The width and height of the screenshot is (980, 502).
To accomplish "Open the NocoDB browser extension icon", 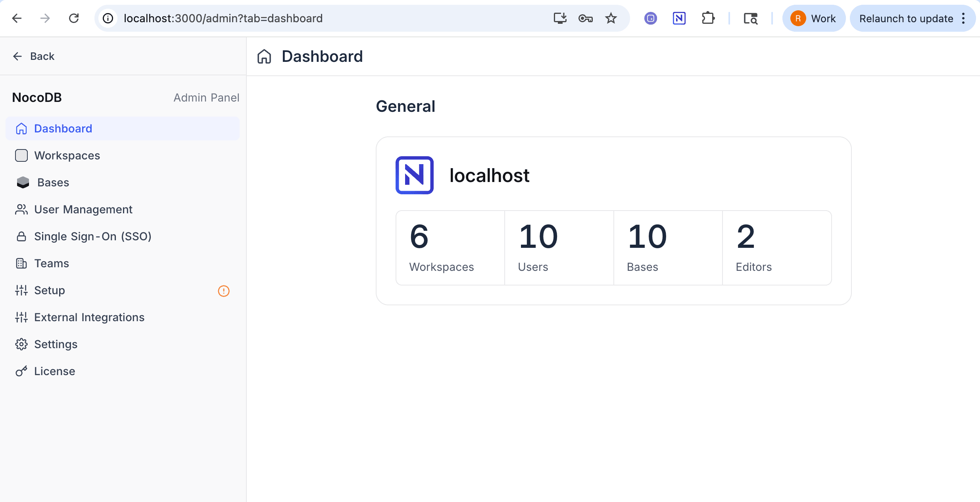I will tap(679, 18).
